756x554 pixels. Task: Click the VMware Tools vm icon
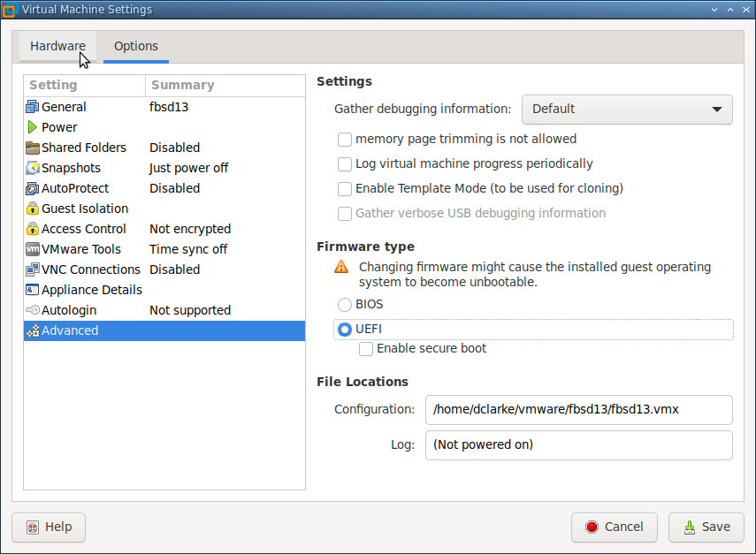(x=33, y=249)
